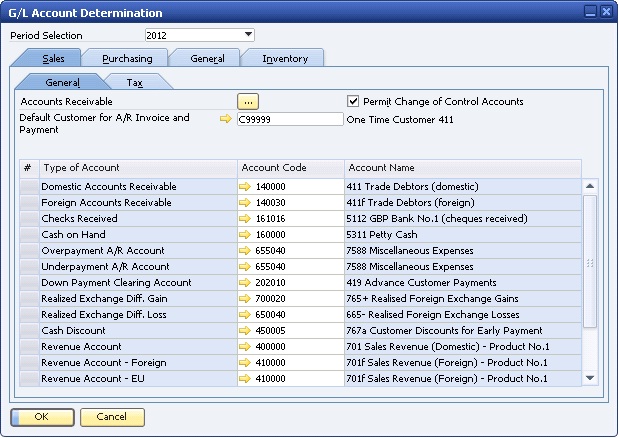The image size is (619, 438).
Task: Click the Type of Account column header
Action: tap(138, 168)
